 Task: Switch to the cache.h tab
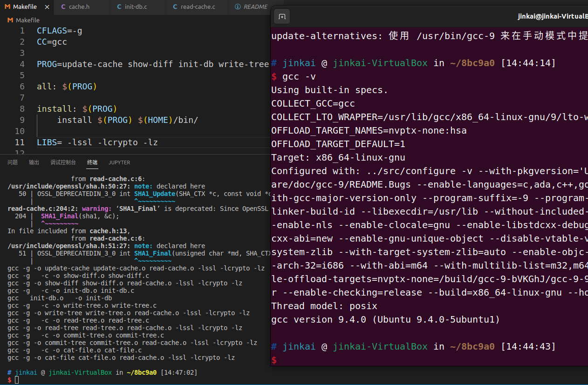pyautogui.click(x=80, y=7)
